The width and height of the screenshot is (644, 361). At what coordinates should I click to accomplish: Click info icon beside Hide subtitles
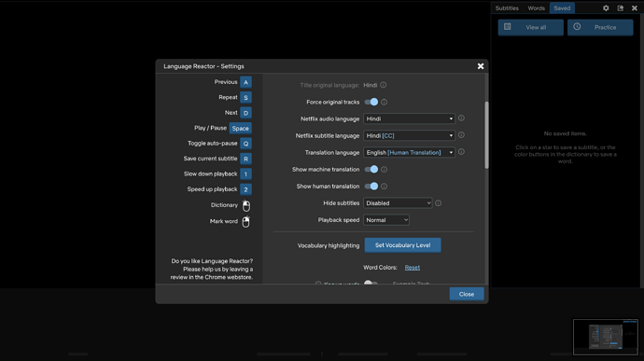[439, 202]
